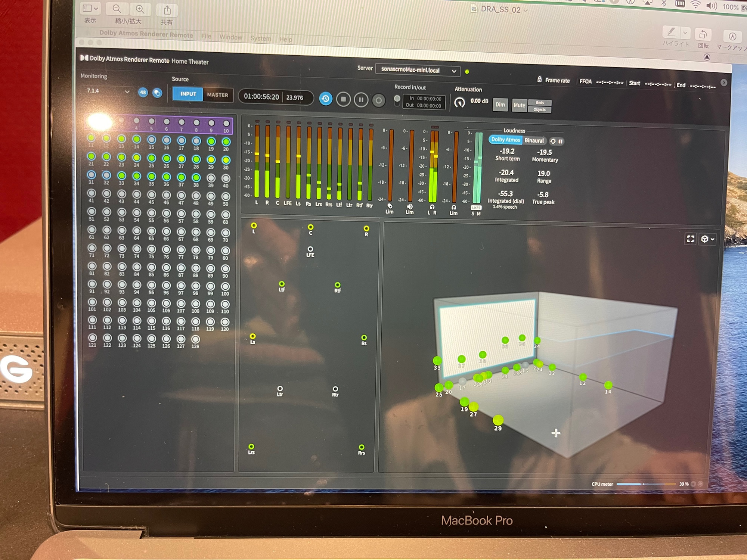Click the fullscreen icon in the 3D room view
This screenshot has height=560, width=747.
(690, 239)
